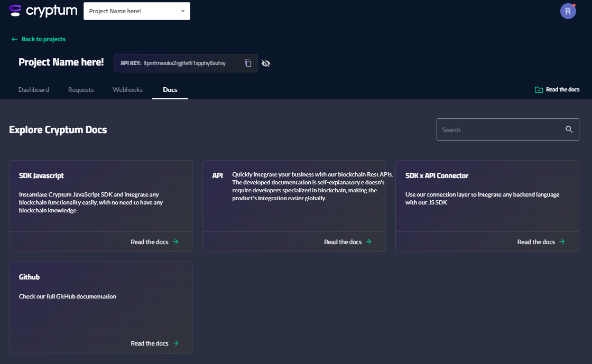Image resolution: width=592 pixels, height=364 pixels.
Task: Click the folder icon next to top Read the docs
Action: pyautogui.click(x=539, y=90)
